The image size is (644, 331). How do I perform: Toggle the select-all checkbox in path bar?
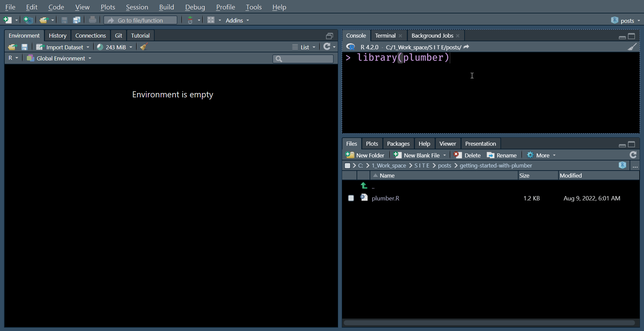(x=347, y=165)
